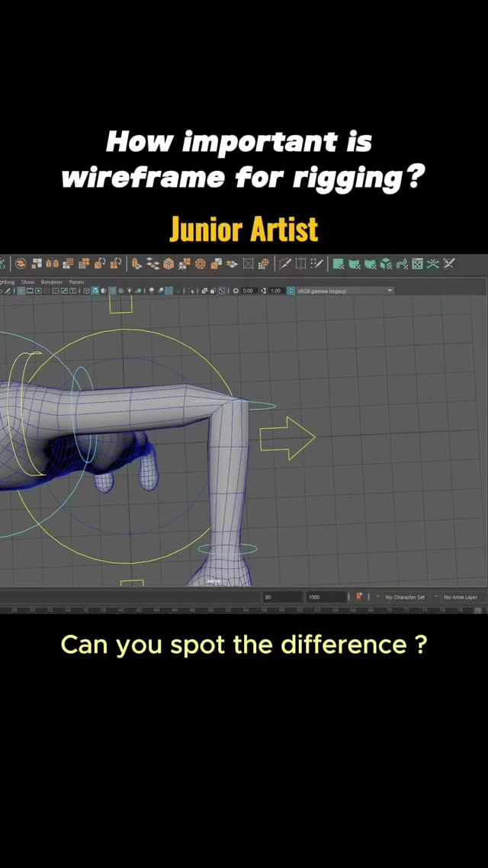Click the last crossed-tools shelf icon
488x868 pixels.
449,263
